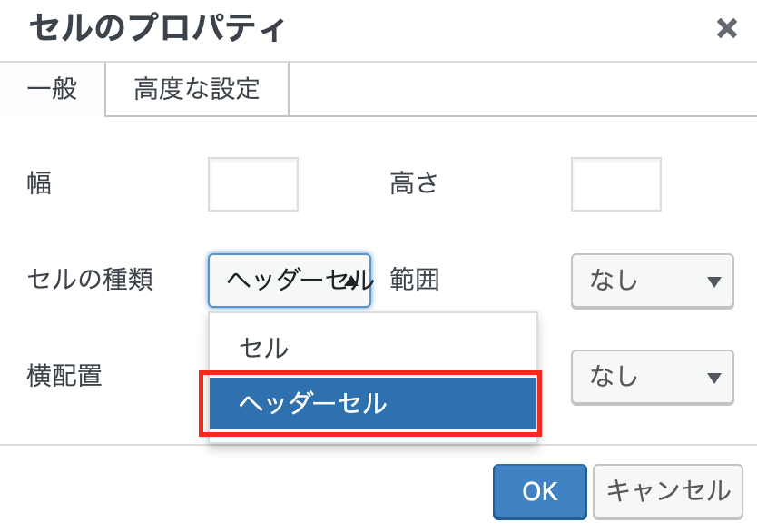The width and height of the screenshot is (757, 532).
Task: Click the 高さ label
Action: (414, 184)
